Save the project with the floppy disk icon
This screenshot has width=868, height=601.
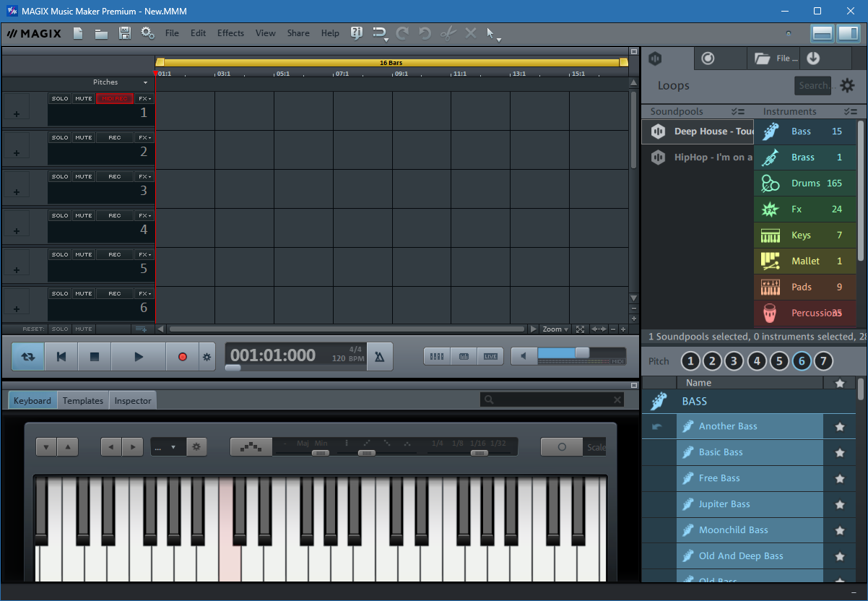pyautogui.click(x=124, y=33)
